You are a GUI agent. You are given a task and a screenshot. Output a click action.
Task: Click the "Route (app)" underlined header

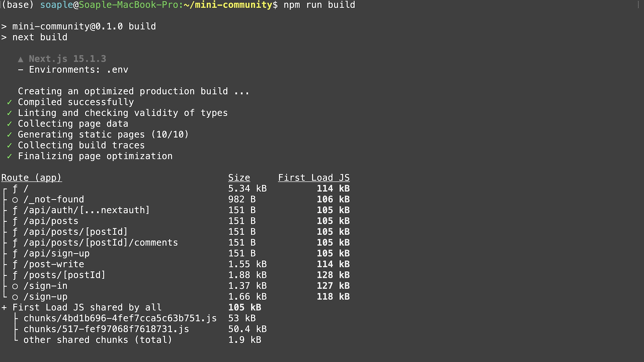[32, 178]
